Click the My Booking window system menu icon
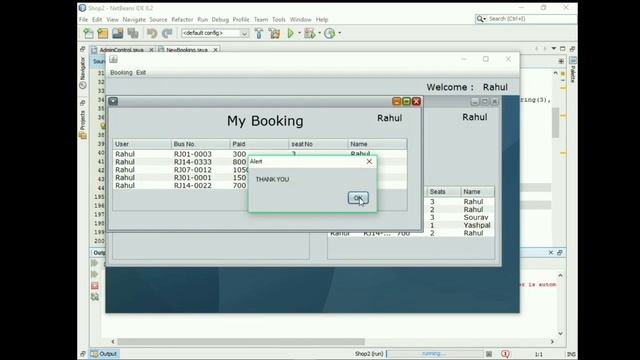The image size is (640, 360). click(x=113, y=101)
